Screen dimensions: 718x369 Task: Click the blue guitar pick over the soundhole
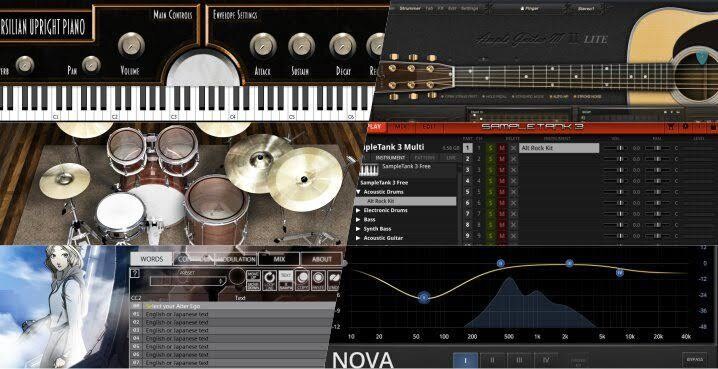click(702, 57)
